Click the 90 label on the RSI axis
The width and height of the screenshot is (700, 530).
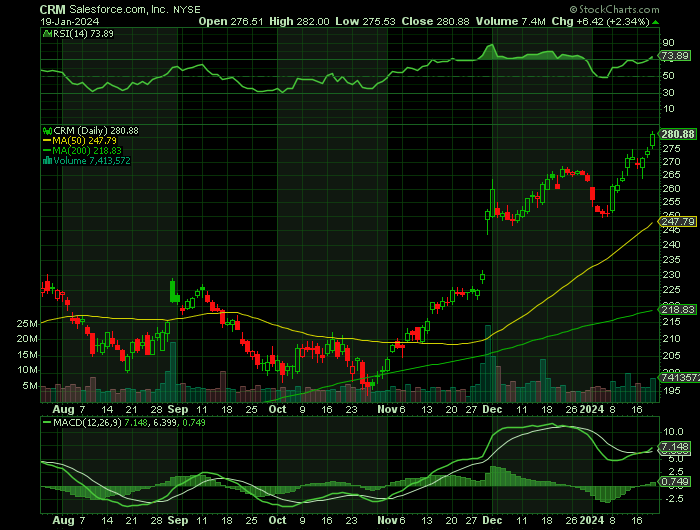click(x=668, y=43)
